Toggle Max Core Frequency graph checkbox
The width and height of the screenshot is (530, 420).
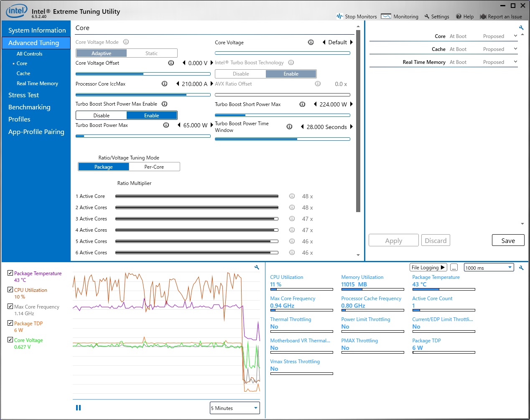pos(10,306)
